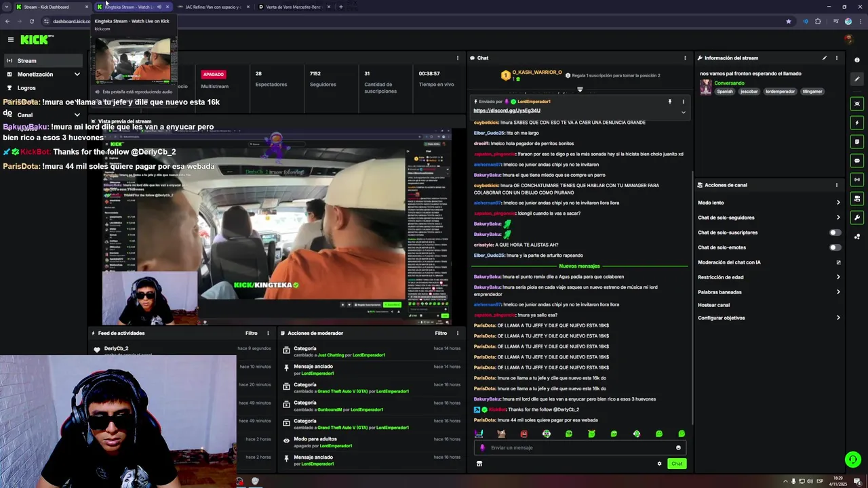868x488 pixels.
Task: Open the emoji picker in chat input
Action: (x=678, y=447)
